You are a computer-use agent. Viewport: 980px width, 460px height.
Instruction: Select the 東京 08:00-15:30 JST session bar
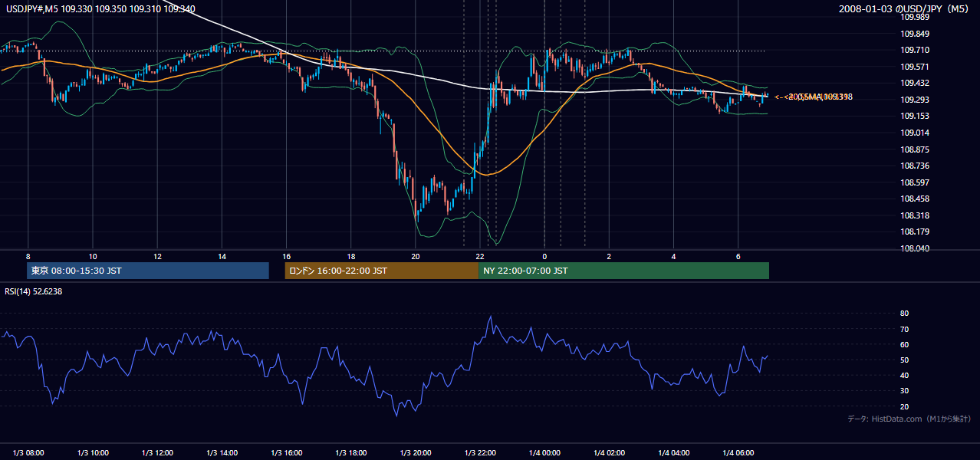[x=148, y=271]
